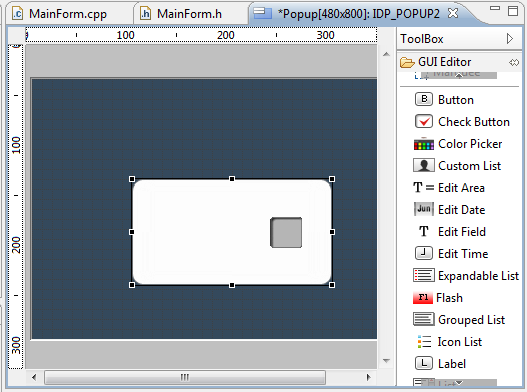Click the 'Grouped List' text label
The width and height of the screenshot is (527, 392).
tap(472, 320)
